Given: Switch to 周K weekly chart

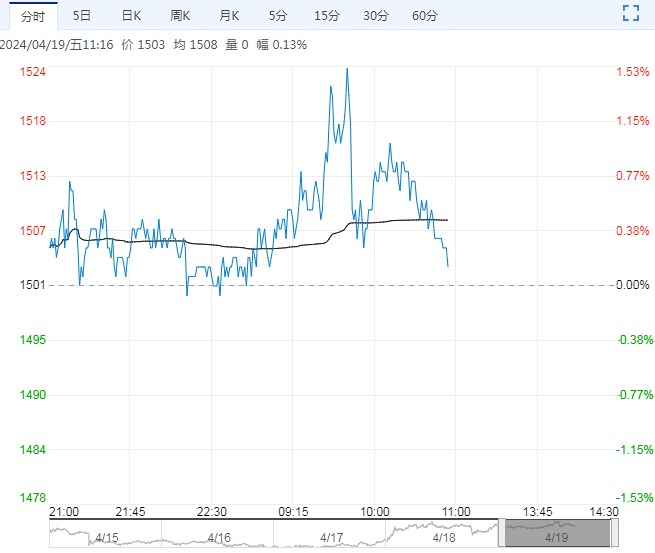Looking at the screenshot, I should pyautogui.click(x=180, y=15).
